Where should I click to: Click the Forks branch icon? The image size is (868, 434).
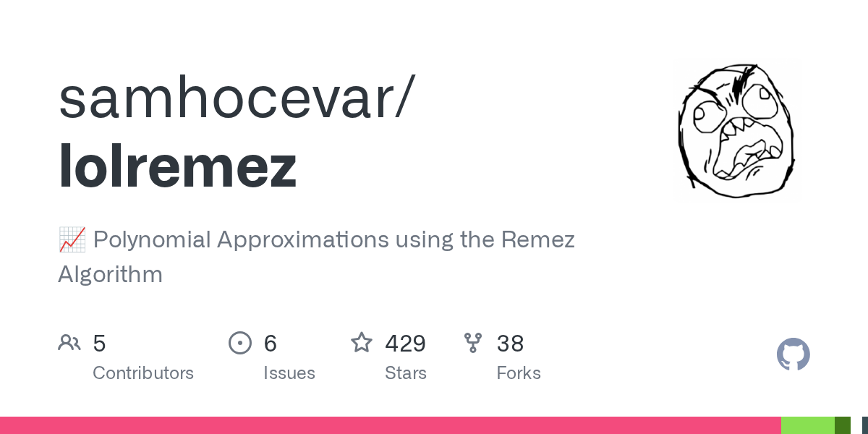pos(473,343)
